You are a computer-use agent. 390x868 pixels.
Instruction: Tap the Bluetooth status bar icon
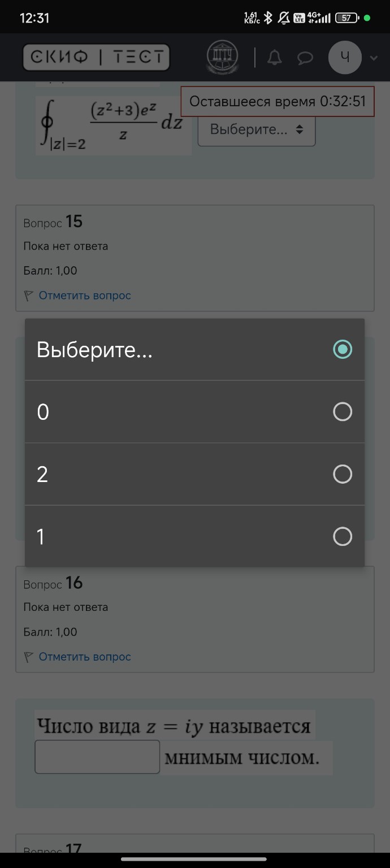(x=268, y=18)
